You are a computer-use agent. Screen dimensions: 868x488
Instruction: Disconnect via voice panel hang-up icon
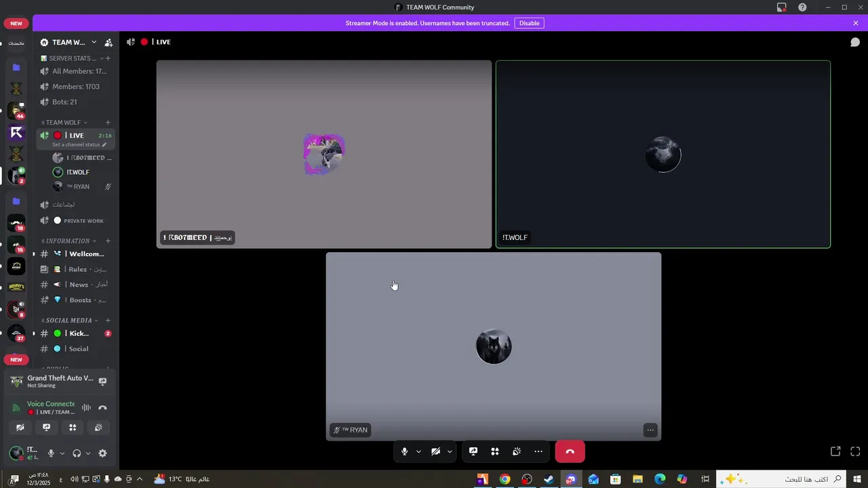102,407
